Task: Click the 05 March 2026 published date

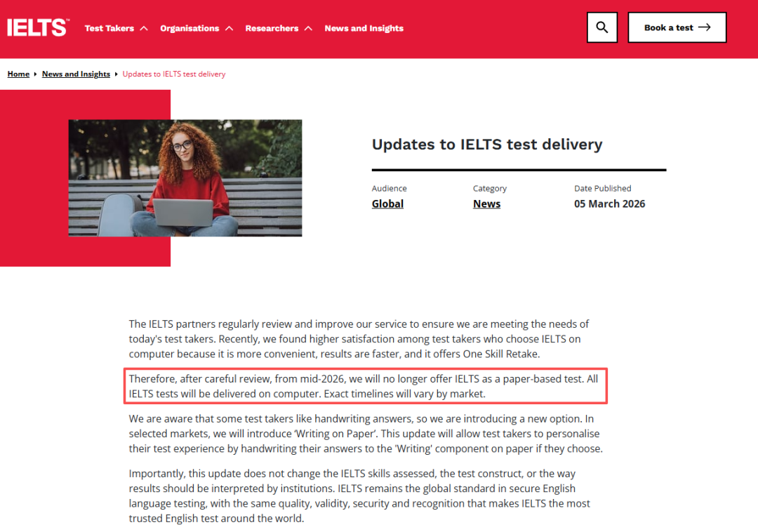Action: tap(609, 204)
